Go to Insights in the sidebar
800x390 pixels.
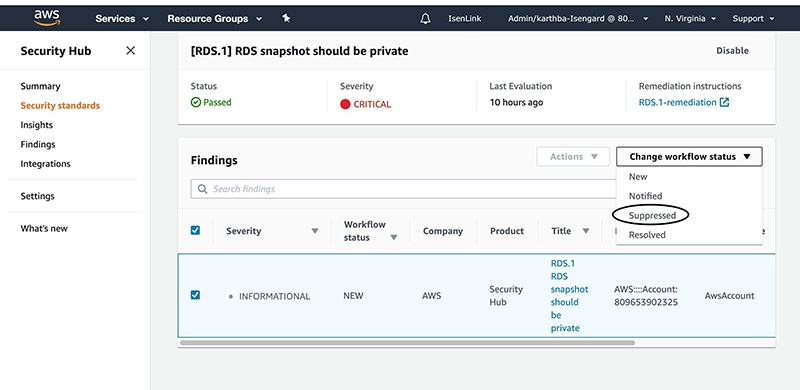click(x=37, y=125)
